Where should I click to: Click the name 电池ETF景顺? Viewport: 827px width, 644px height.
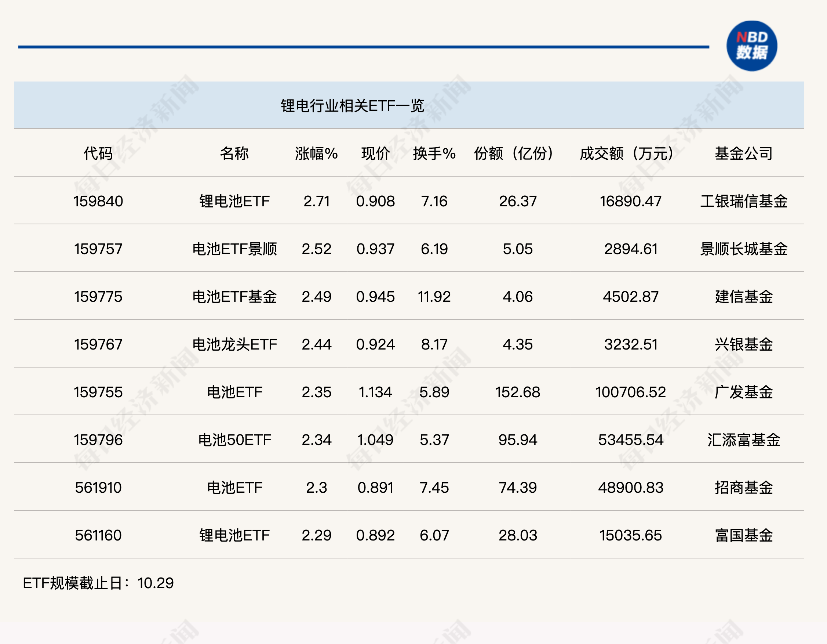click(234, 249)
